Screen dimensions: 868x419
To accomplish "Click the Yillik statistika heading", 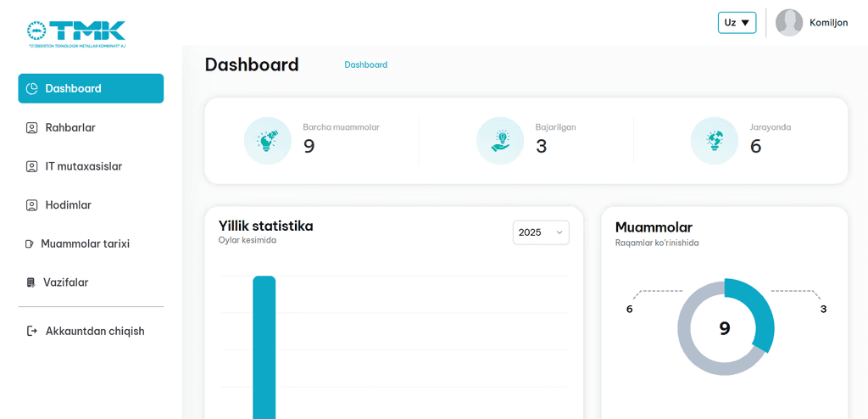I will (x=265, y=226).
